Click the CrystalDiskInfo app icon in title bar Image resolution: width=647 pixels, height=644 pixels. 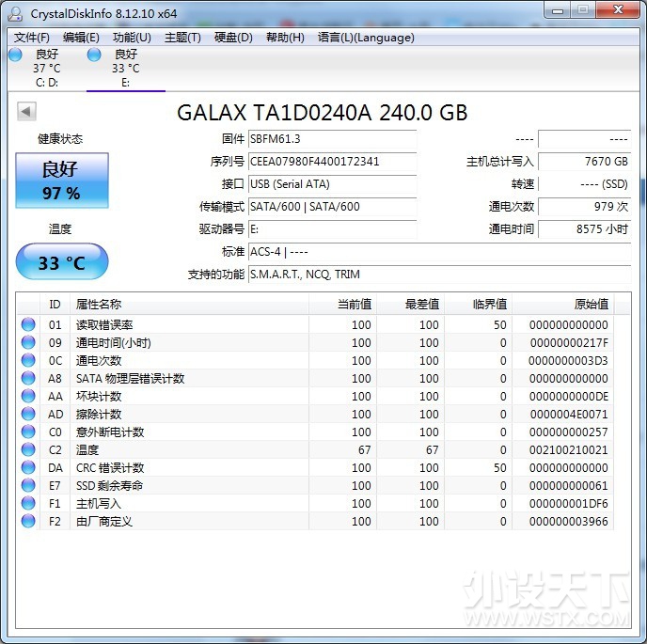(x=15, y=13)
